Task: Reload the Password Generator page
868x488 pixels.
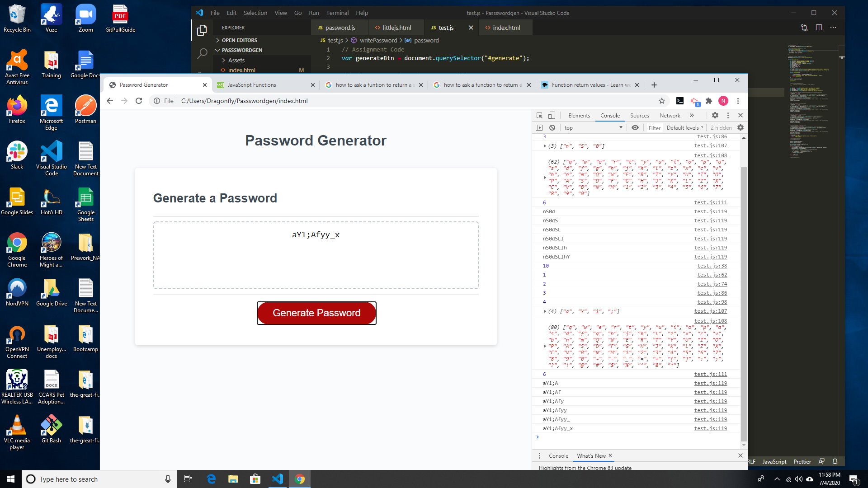Action: [x=139, y=101]
